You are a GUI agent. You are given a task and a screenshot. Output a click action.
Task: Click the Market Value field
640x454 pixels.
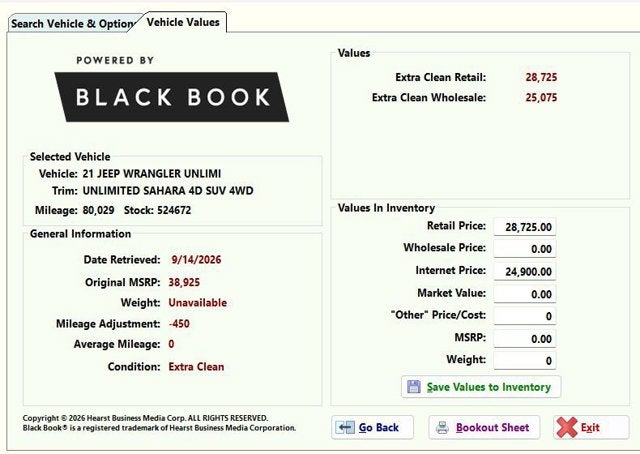(x=524, y=294)
